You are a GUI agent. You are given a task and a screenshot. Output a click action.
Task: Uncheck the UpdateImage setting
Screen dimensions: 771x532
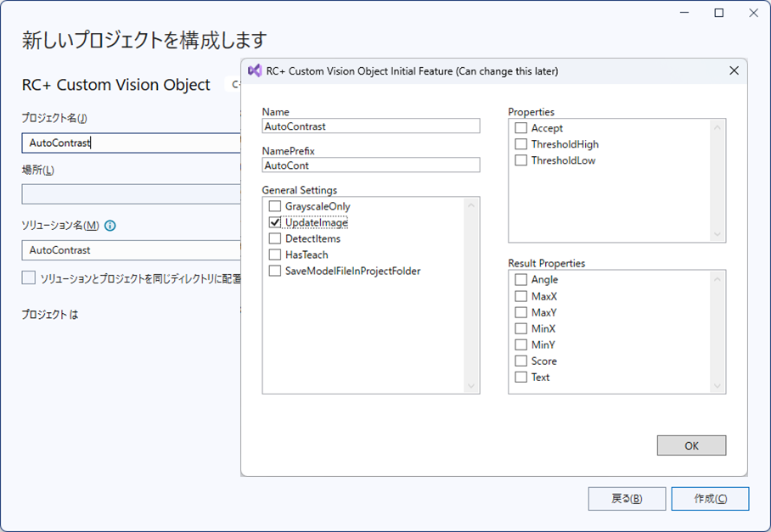point(275,222)
